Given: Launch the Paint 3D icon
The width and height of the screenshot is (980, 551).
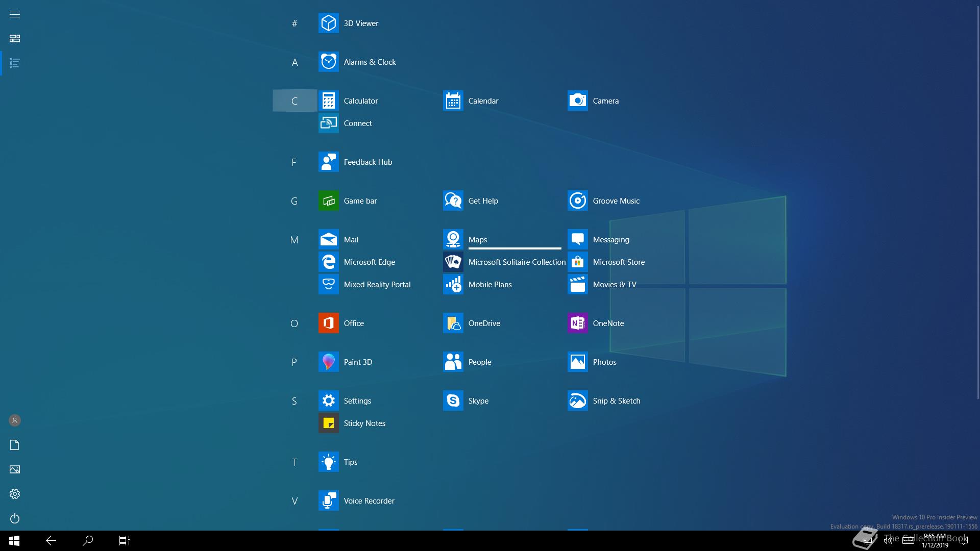Looking at the screenshot, I should coord(328,362).
